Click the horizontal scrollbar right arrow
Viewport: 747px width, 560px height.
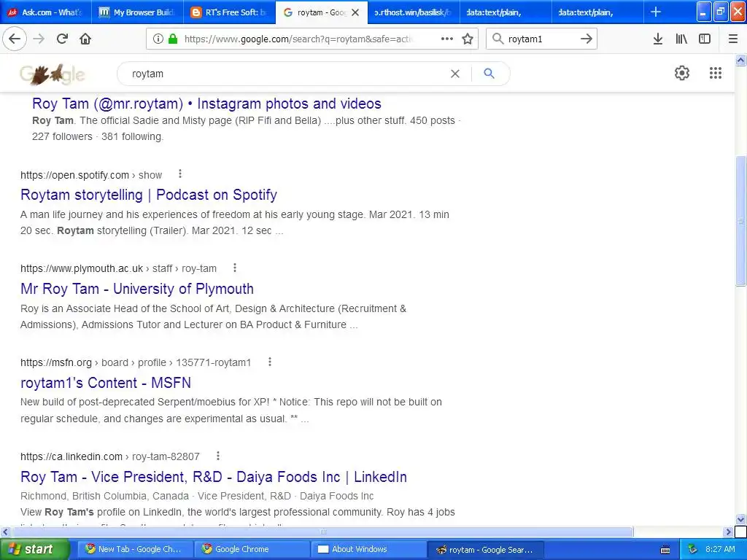pyautogui.click(x=729, y=532)
